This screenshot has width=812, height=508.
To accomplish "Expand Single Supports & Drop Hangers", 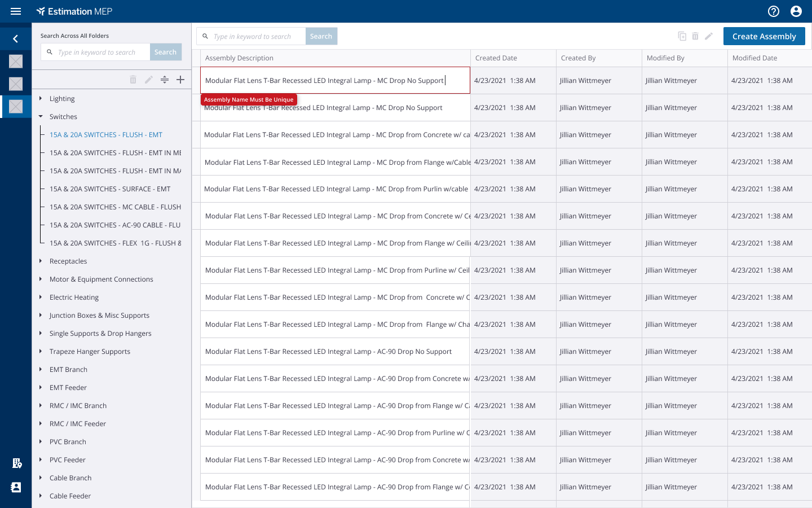I will tap(41, 333).
